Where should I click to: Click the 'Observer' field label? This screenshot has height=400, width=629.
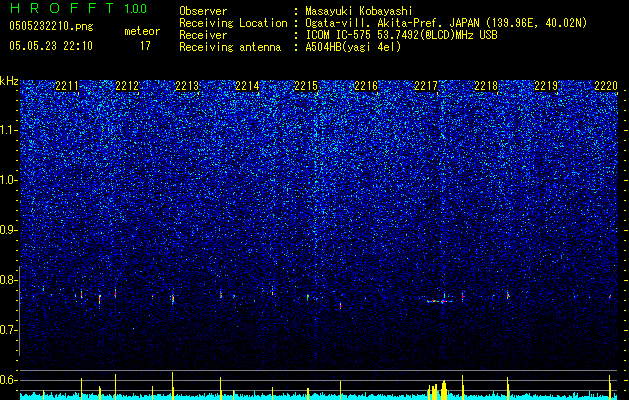203,11
